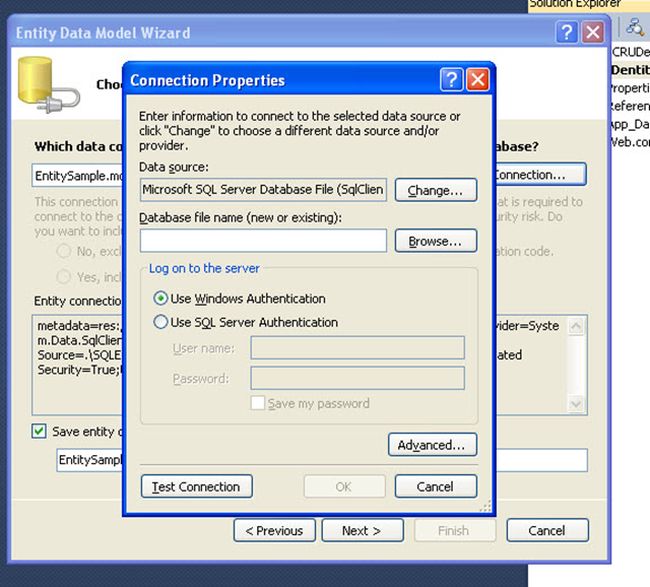The image size is (650, 587).
Task: Select the References node in Solution Explorer
Action: 630,106
